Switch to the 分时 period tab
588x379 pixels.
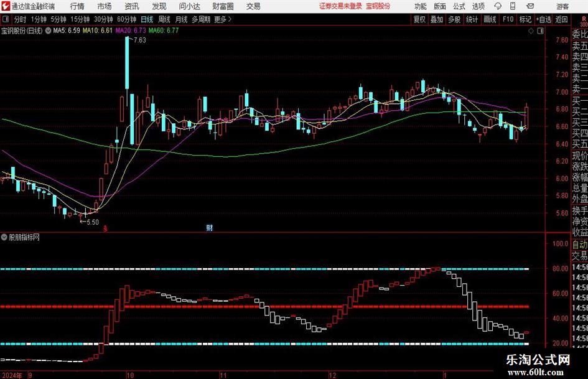pos(20,19)
